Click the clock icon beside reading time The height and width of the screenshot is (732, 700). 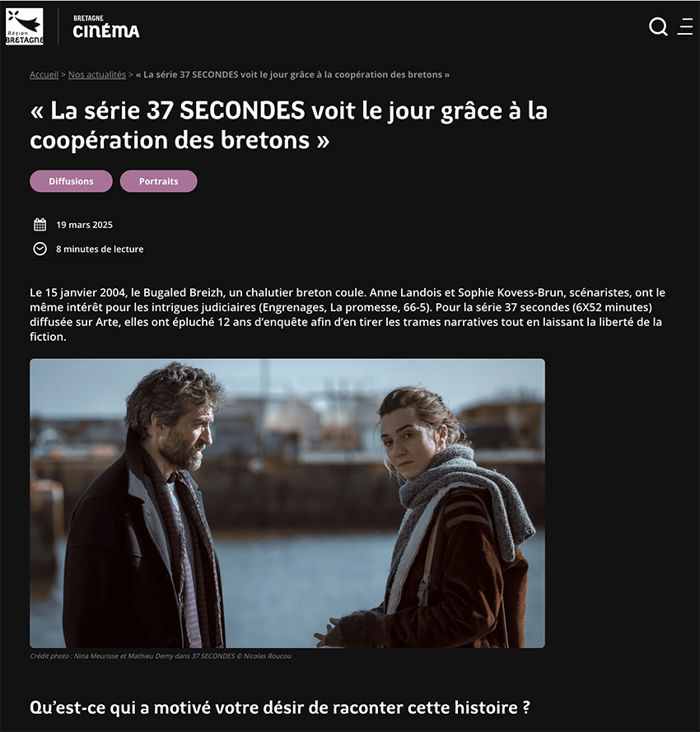tap(40, 249)
